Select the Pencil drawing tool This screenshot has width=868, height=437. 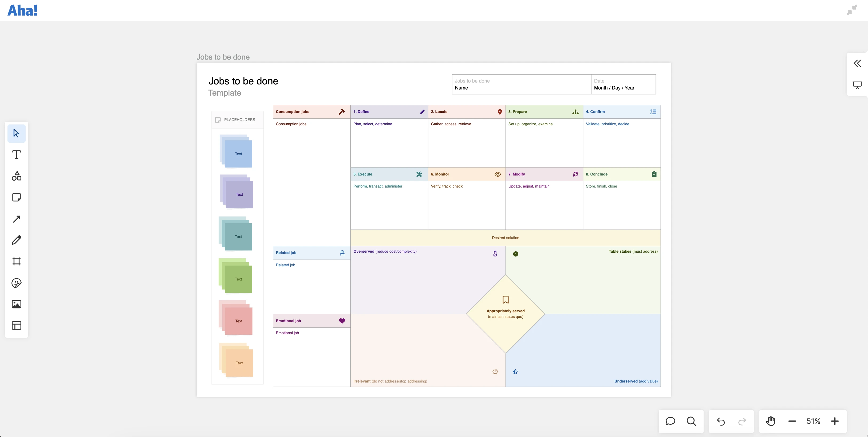click(x=16, y=240)
